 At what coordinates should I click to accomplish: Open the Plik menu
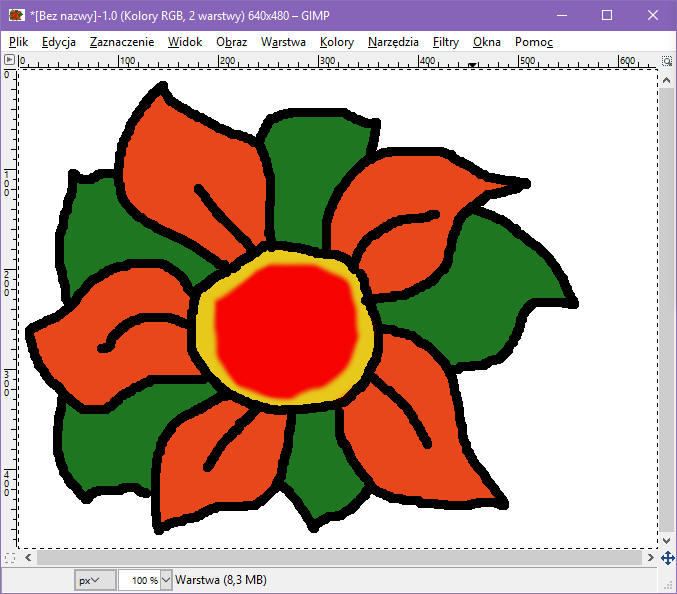[x=18, y=42]
